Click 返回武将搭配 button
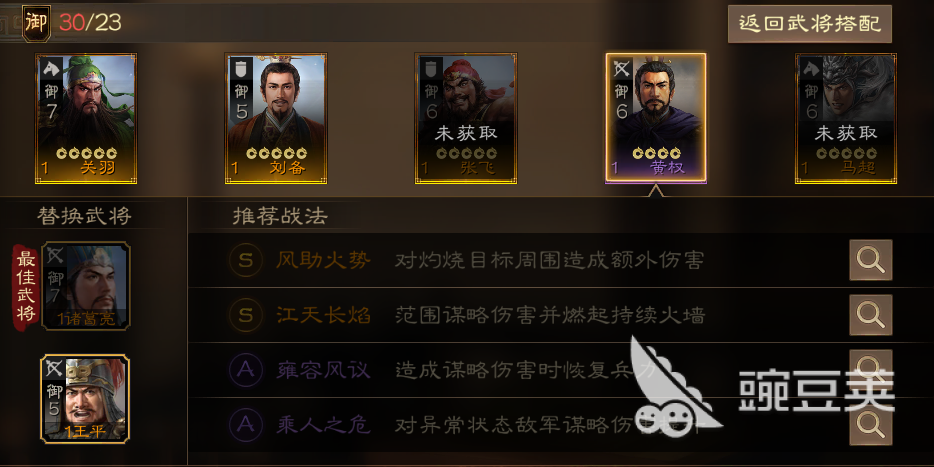Screen dimensions: 934x467 [810, 24]
